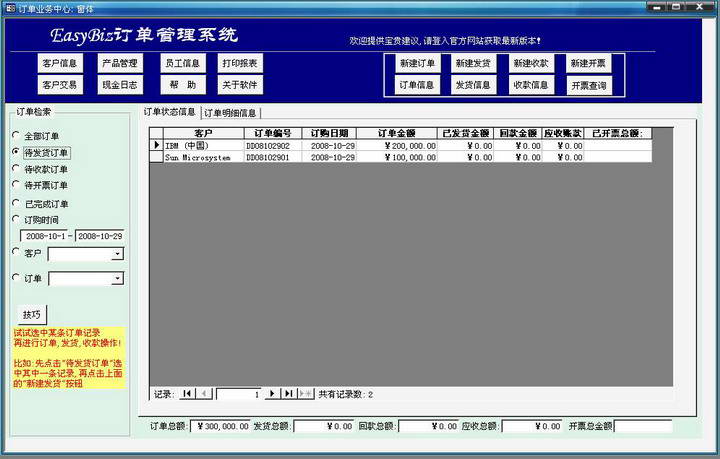Viewport: 720px width, 459px height.
Task: Expand the 订单 dropdown list
Action: (x=117, y=279)
